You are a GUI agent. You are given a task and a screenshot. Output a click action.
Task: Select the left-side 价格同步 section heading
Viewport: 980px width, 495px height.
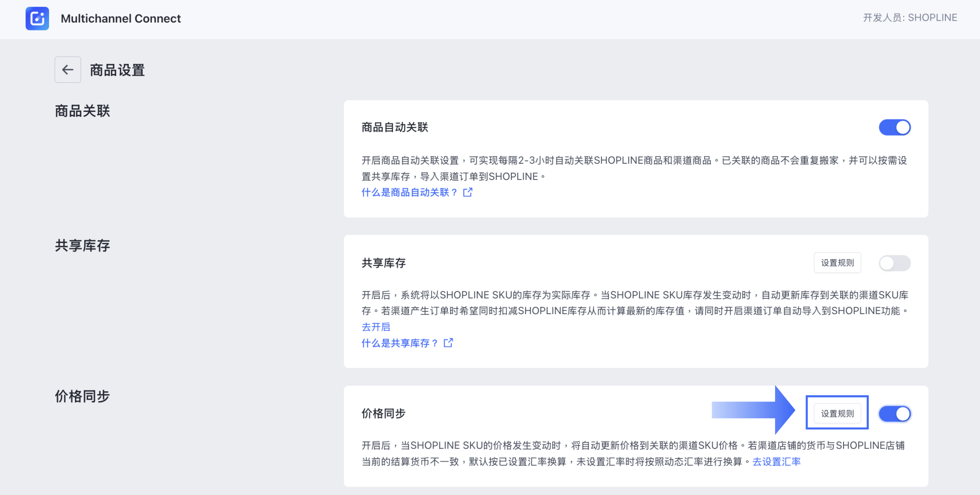pyautogui.click(x=82, y=396)
